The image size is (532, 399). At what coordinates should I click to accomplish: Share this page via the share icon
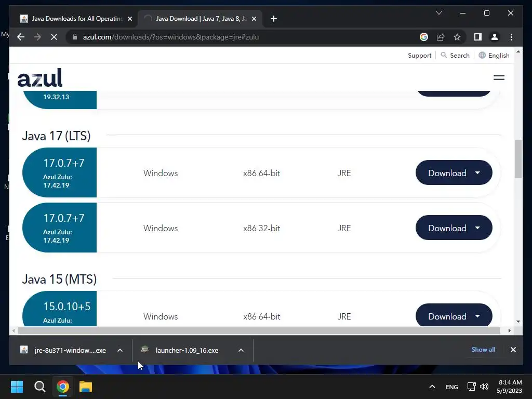click(x=441, y=37)
